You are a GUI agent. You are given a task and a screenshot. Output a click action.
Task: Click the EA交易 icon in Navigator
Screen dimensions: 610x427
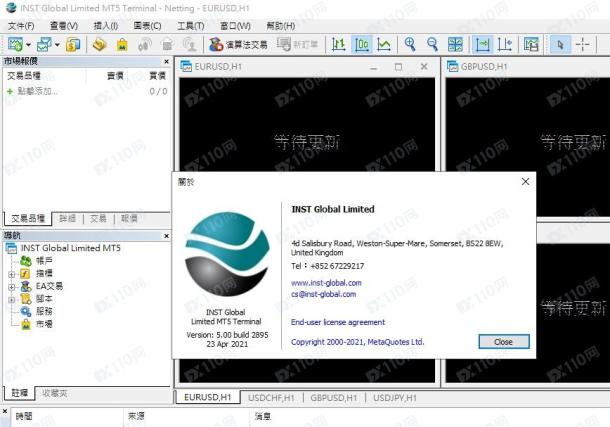coord(26,286)
